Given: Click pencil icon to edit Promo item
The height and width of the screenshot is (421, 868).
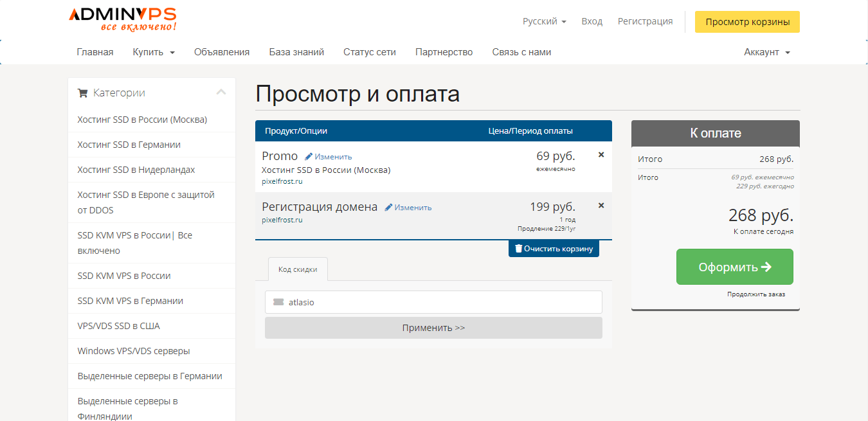Looking at the screenshot, I should [x=309, y=157].
